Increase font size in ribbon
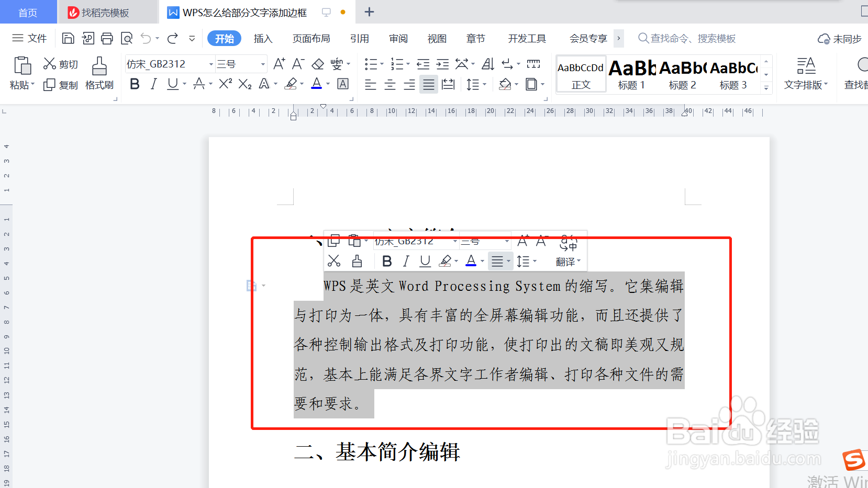 coord(279,64)
